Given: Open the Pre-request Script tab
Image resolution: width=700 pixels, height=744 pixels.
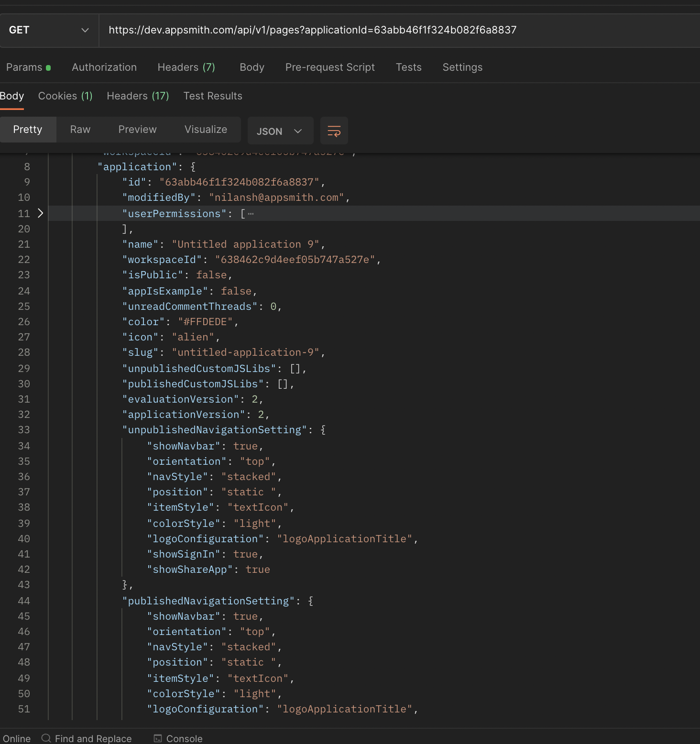Looking at the screenshot, I should pyautogui.click(x=330, y=67).
